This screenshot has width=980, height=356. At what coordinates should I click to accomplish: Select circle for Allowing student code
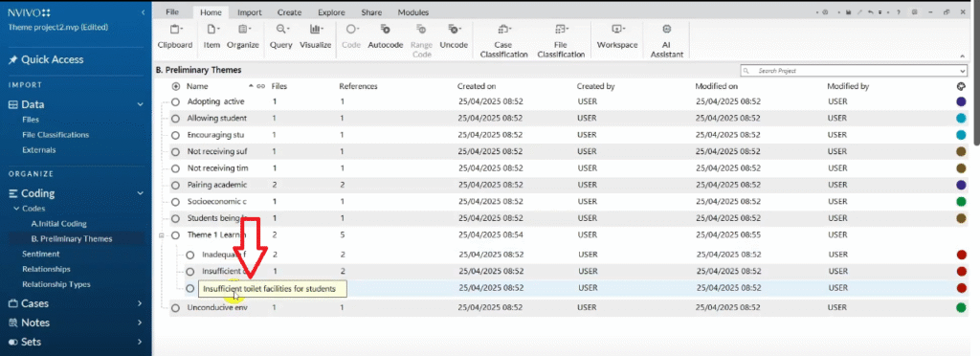tap(176, 118)
